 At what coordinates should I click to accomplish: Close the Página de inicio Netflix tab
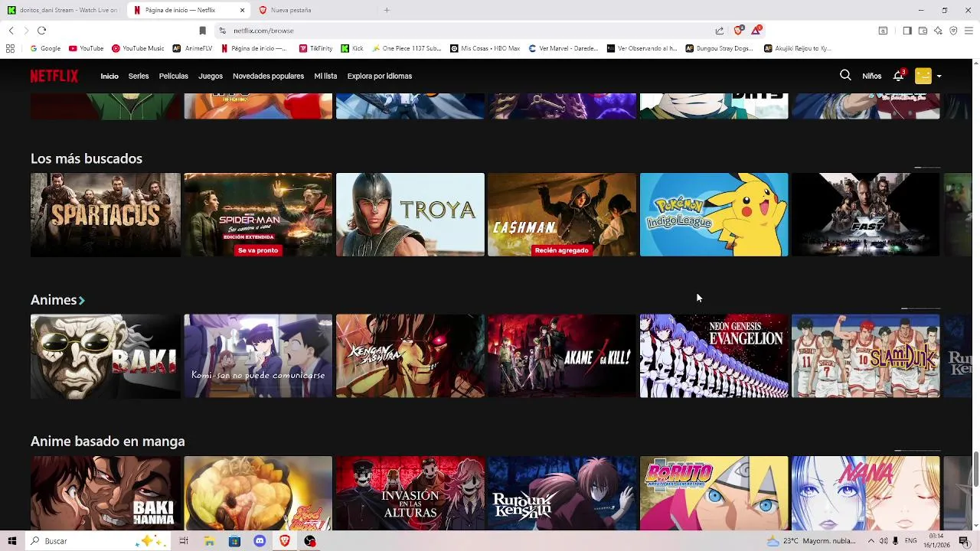(243, 10)
